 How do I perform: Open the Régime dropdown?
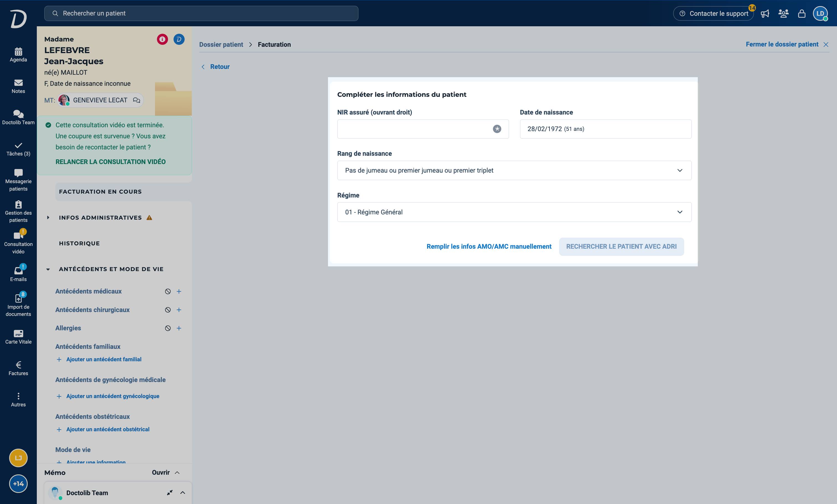click(514, 212)
